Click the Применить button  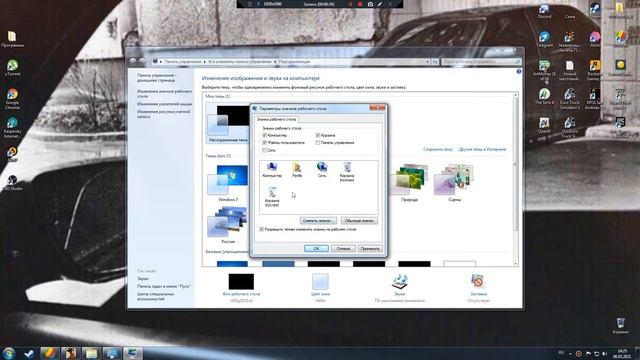370,249
